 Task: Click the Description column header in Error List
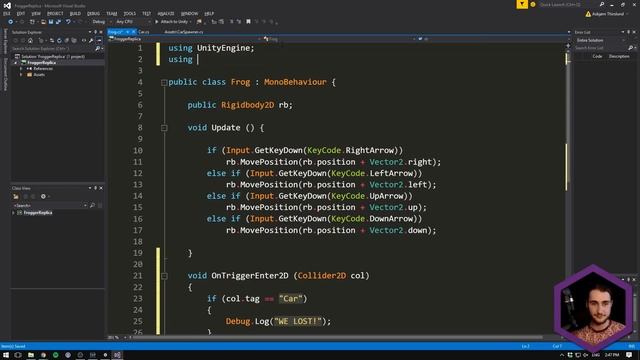point(619,56)
